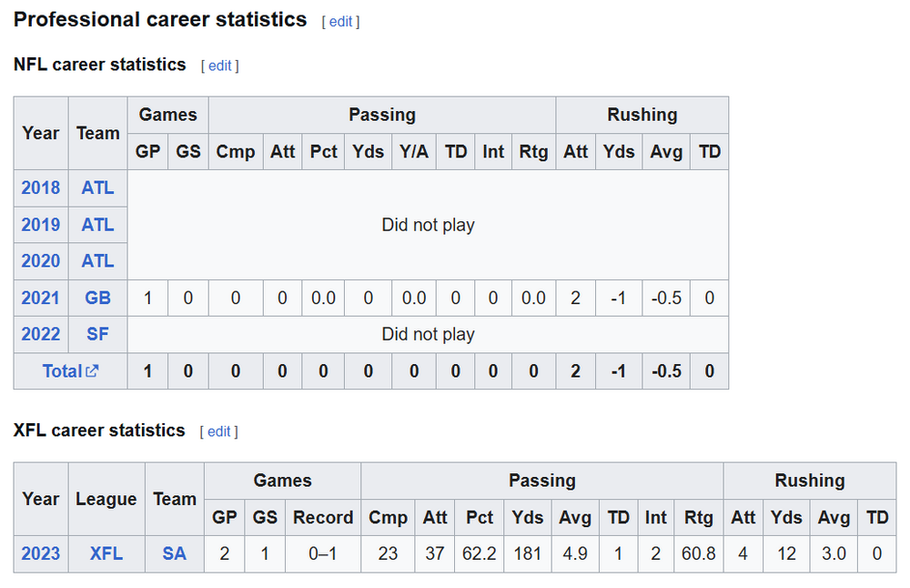The width and height of the screenshot is (910, 588).
Task: Open the 2021 season link
Action: point(41,298)
